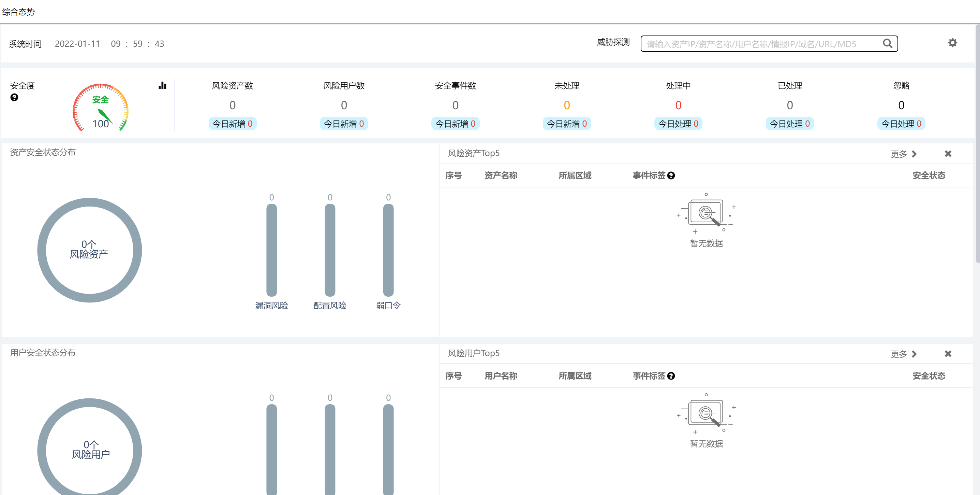The height and width of the screenshot is (495, 980).
Task: Click the bar chart icon beside safety gauge
Action: coord(162,85)
